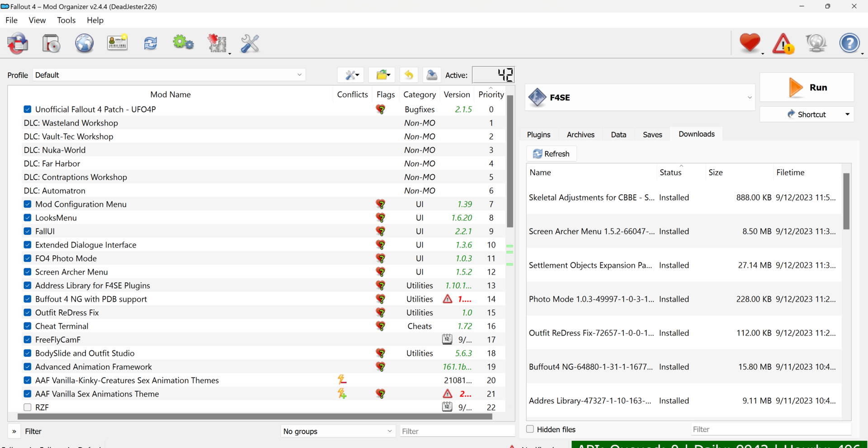This screenshot has height=448, width=868.
Task: Open the profiles configuration ID card icon
Action: click(x=117, y=43)
